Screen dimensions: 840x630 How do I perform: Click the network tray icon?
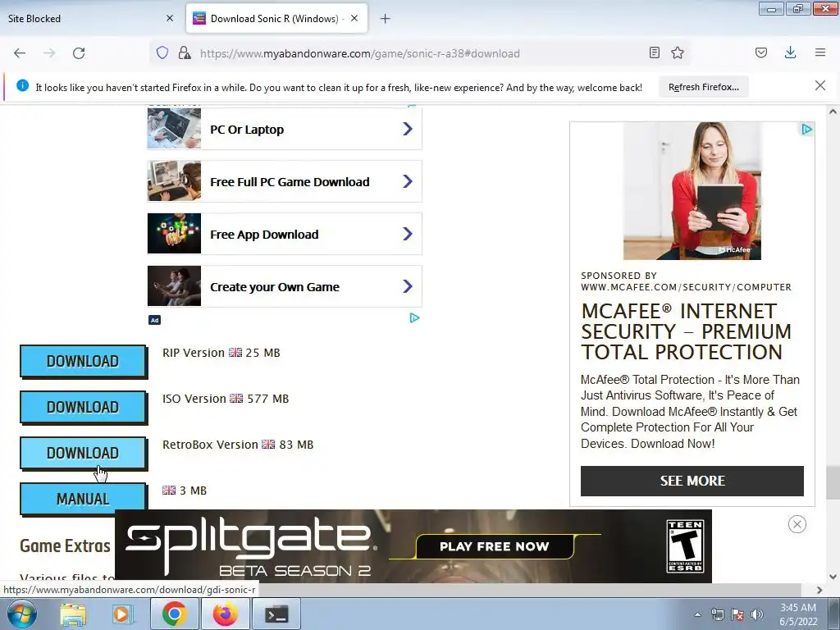(x=717, y=614)
